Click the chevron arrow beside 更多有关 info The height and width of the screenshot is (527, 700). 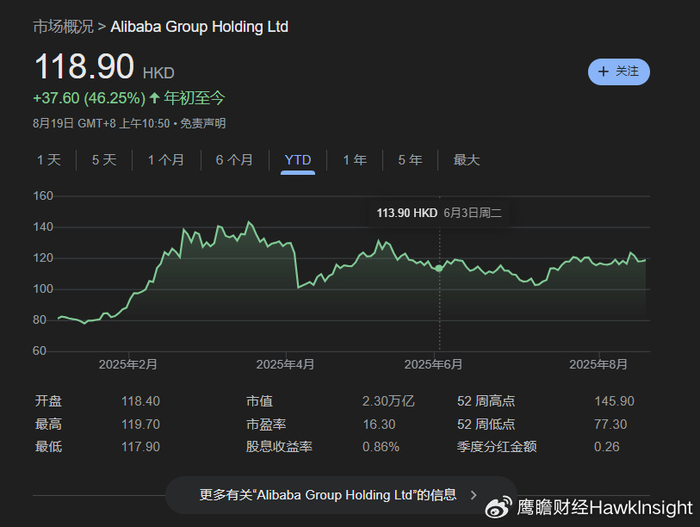[474, 495]
